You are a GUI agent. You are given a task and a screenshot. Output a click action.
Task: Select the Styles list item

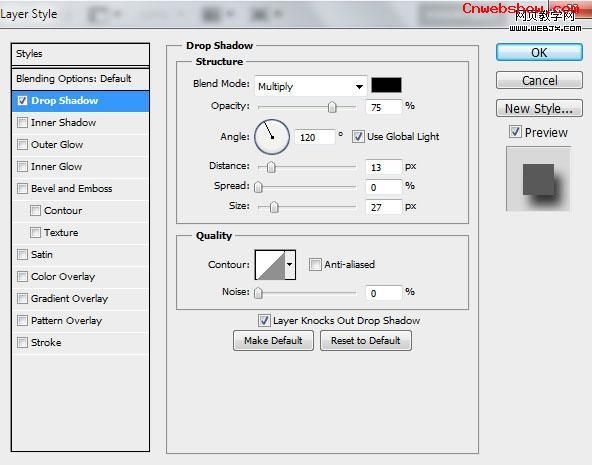[x=80, y=54]
